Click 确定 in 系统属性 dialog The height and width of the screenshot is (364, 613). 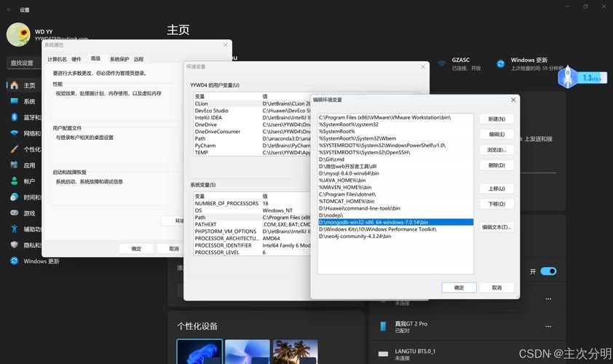click(136, 249)
